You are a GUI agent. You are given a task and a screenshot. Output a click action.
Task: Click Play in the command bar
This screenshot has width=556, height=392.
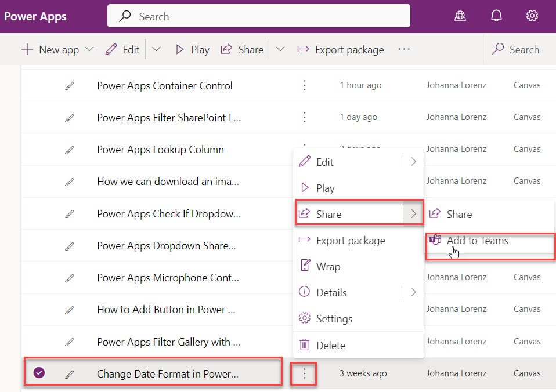[x=193, y=50]
